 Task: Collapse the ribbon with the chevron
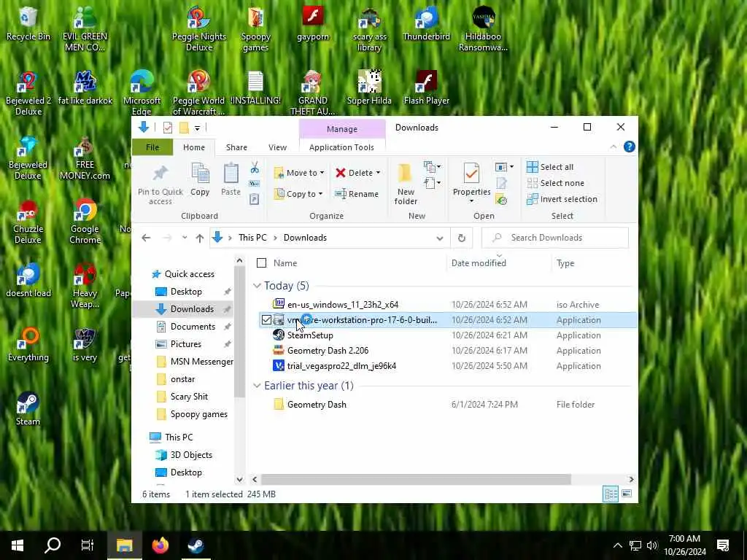pos(613,147)
